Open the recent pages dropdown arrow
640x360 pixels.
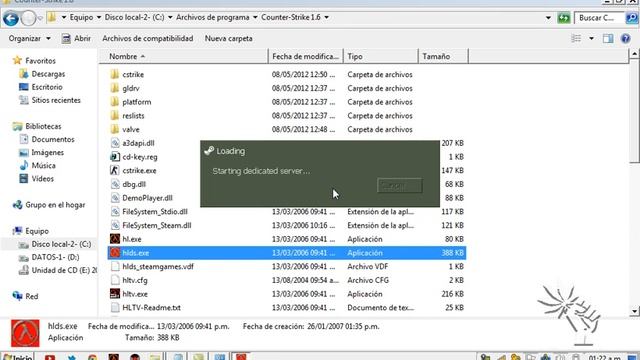point(40,18)
